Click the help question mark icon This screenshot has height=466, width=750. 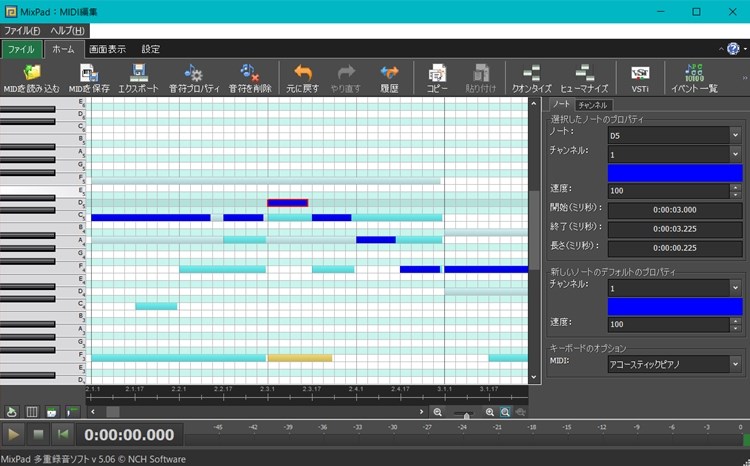tap(733, 48)
